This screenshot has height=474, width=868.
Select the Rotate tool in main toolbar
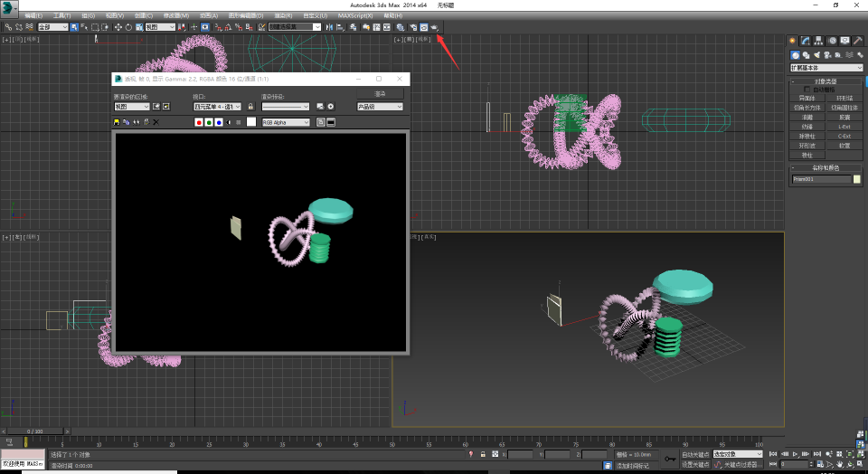[127, 27]
